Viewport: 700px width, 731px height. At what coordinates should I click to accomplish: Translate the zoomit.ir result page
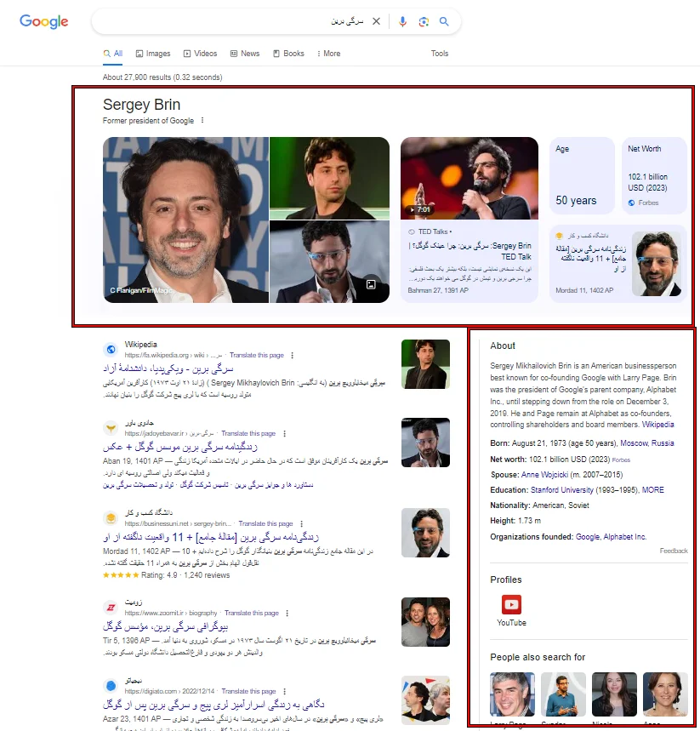252,613
